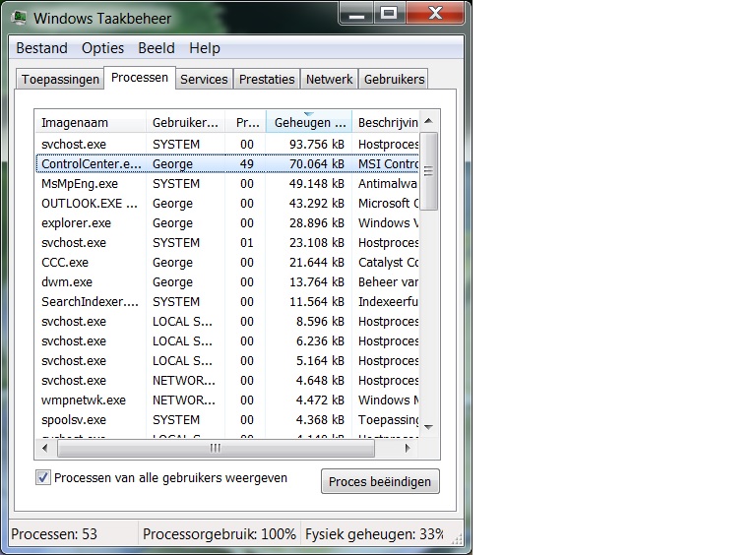This screenshot has height=555, width=756.
Task: Sort by the Imagenaam column header
Action: (x=91, y=122)
